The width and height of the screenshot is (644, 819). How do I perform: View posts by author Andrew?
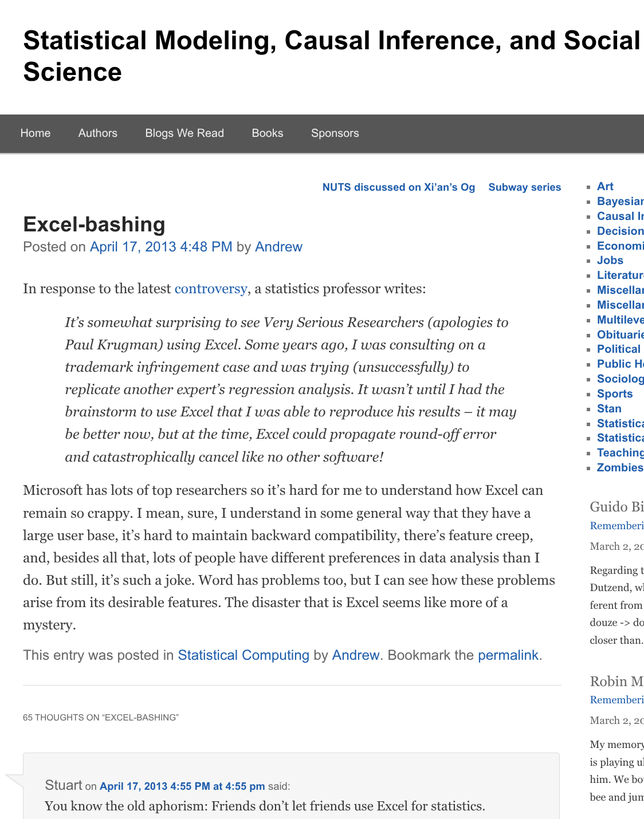278,246
